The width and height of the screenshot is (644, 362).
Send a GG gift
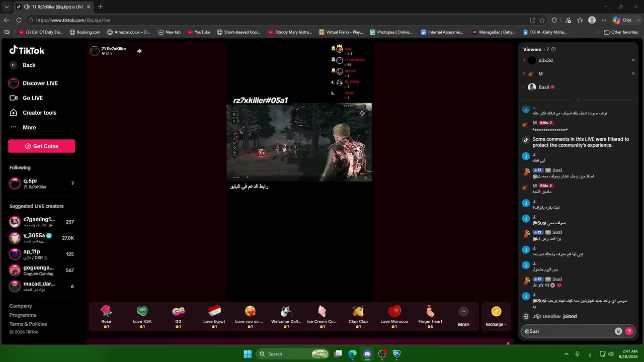178,317
